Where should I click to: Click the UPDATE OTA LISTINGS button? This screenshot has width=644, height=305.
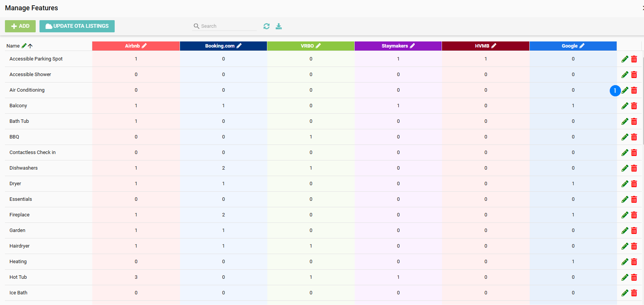[77, 26]
